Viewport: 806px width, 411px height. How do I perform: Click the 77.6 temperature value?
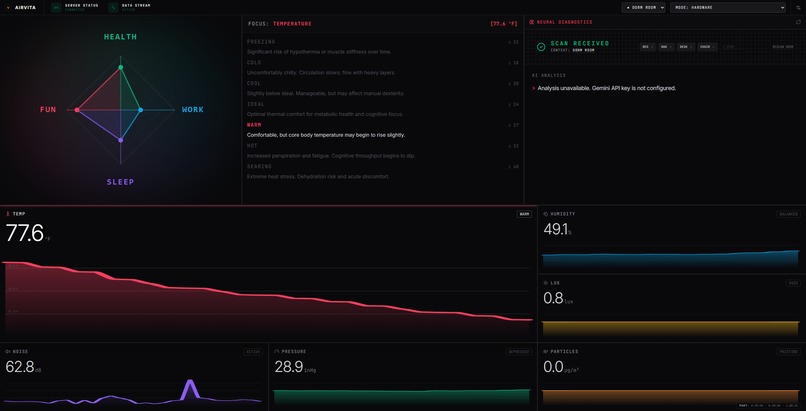(25, 233)
